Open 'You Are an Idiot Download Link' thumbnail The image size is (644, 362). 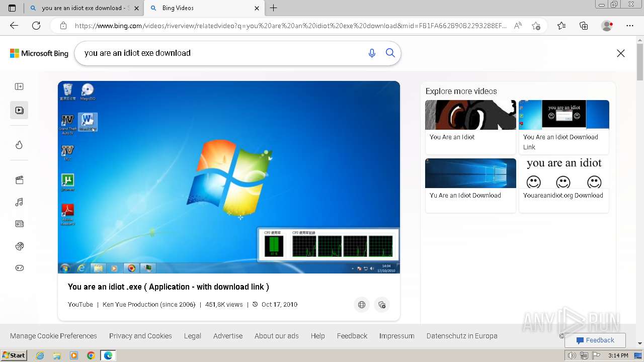[x=564, y=115]
